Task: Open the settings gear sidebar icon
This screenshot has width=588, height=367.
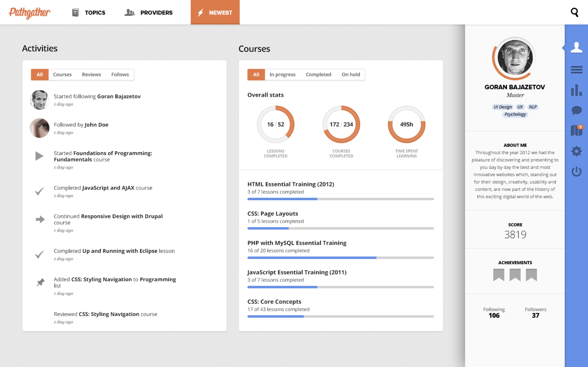Action: 576,151
